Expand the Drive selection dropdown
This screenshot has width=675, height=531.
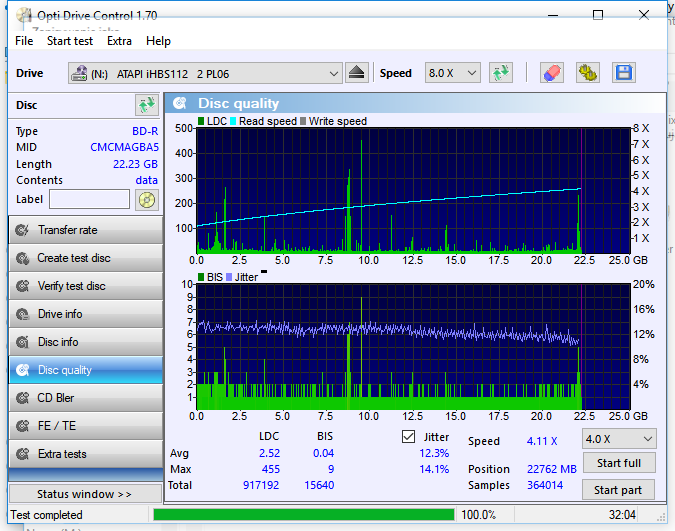(x=205, y=73)
